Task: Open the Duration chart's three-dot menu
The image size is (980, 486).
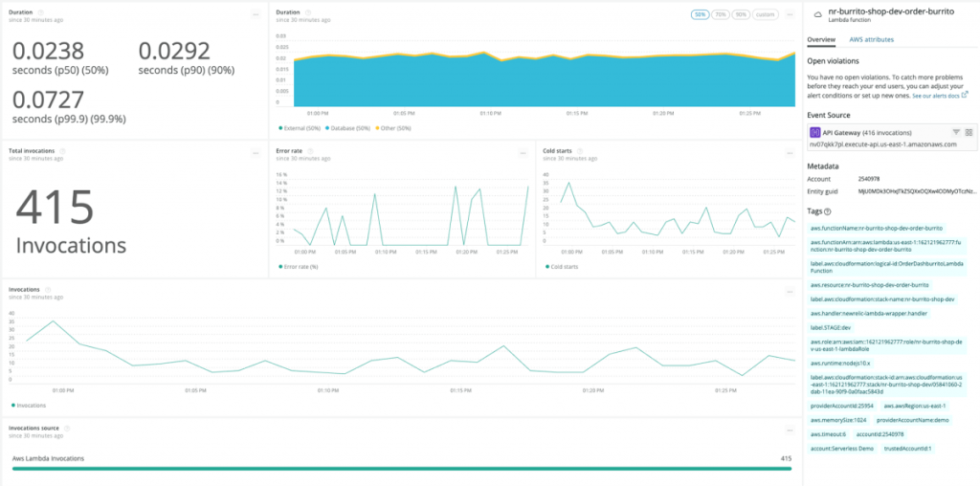Action: click(x=790, y=14)
